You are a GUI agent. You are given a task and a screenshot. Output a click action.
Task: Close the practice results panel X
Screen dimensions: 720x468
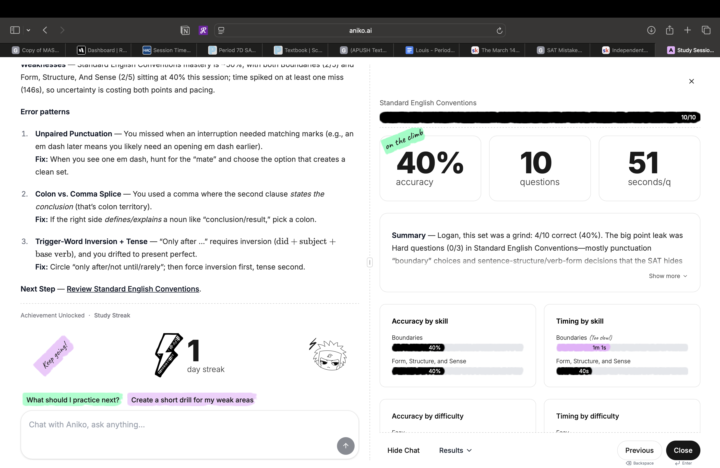click(691, 81)
